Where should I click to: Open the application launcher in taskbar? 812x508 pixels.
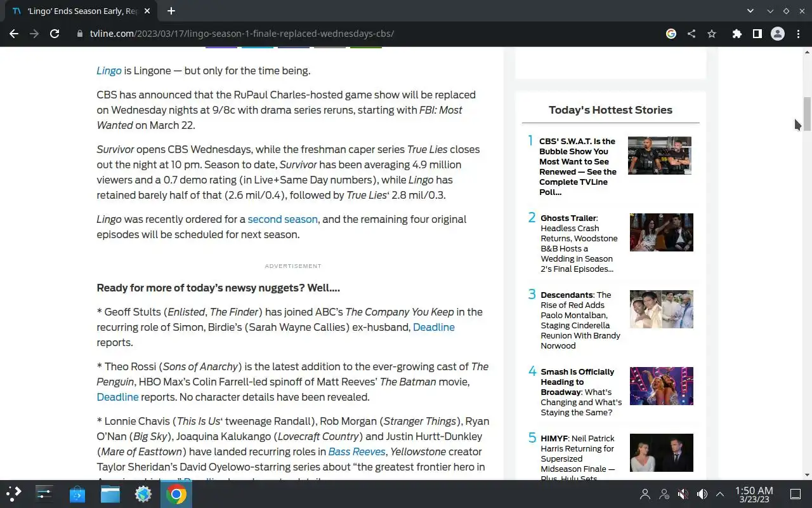[14, 493]
